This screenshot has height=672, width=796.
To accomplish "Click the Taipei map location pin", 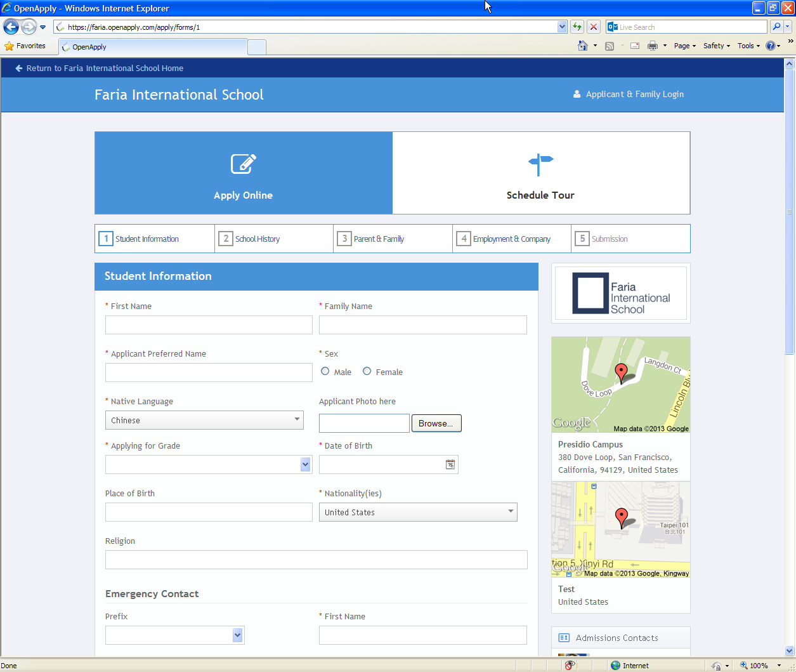I will (x=622, y=517).
